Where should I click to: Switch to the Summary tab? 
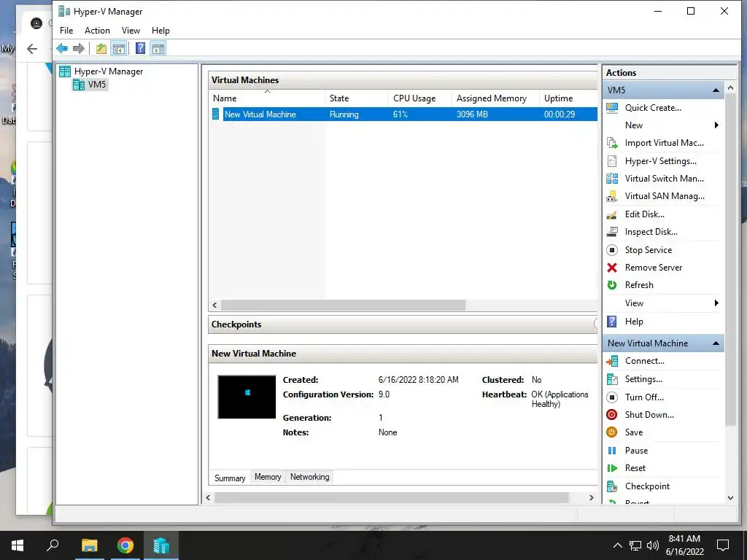230,478
